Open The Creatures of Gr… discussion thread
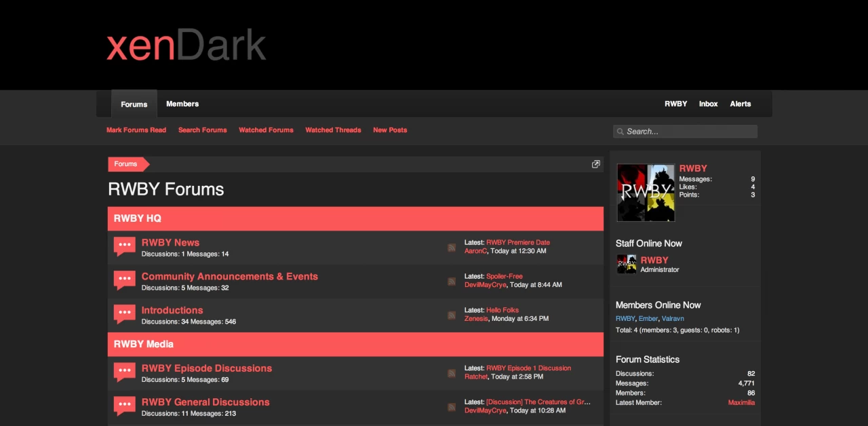This screenshot has height=426, width=868. [x=538, y=402]
